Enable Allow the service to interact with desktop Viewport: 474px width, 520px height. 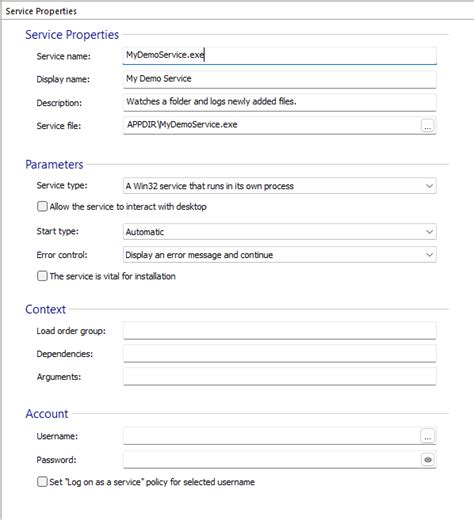tap(42, 206)
